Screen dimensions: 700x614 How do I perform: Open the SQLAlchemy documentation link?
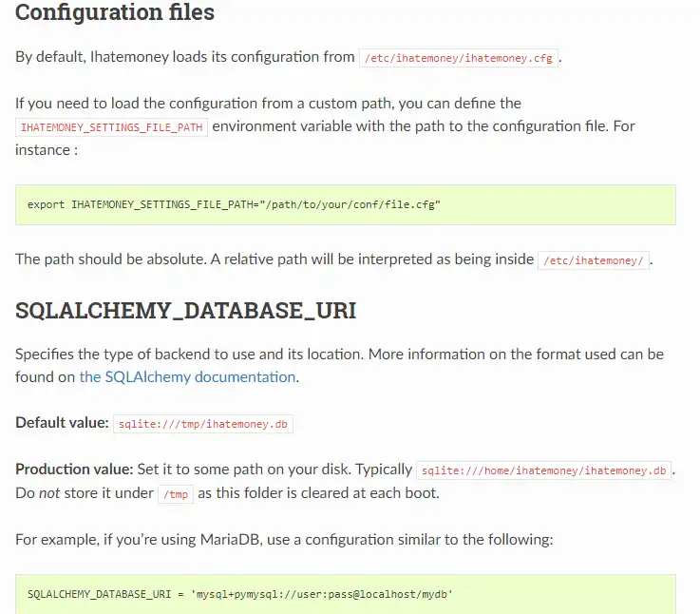[x=187, y=377]
